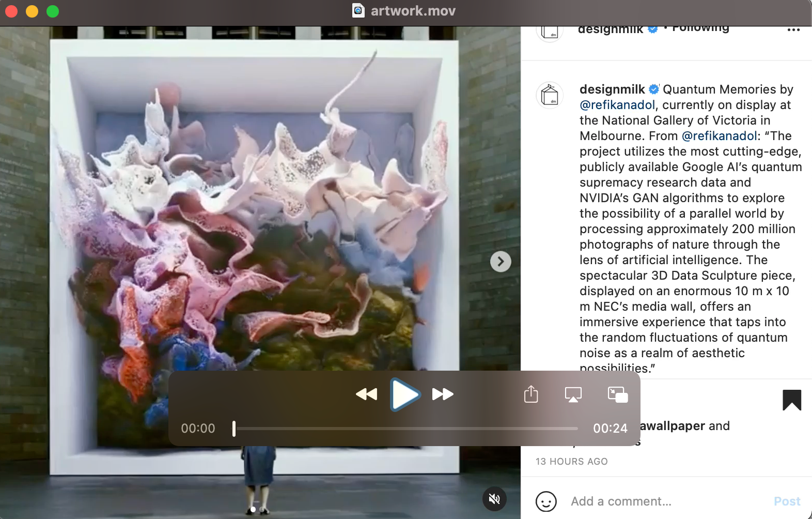Close the artwork.mov window
This screenshot has width=812, height=519.
pos(11,11)
